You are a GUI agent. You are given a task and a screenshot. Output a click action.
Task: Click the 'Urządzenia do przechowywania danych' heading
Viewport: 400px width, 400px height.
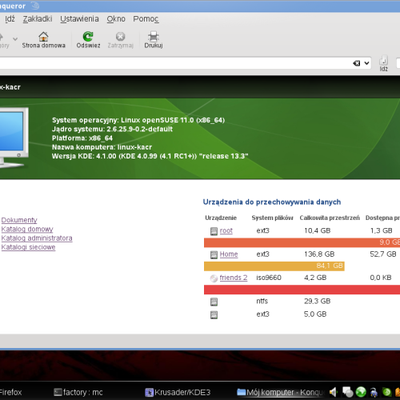[272, 202]
